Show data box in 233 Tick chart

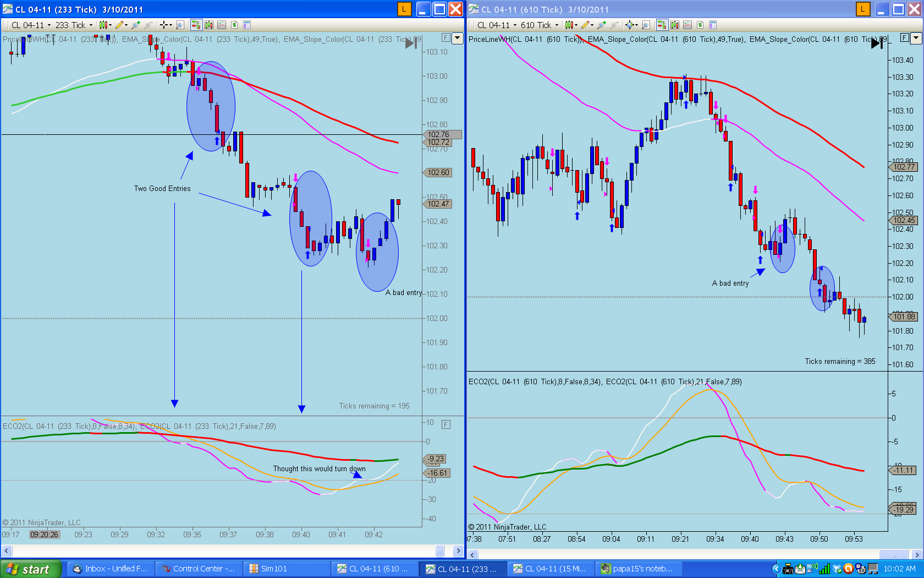(x=180, y=25)
